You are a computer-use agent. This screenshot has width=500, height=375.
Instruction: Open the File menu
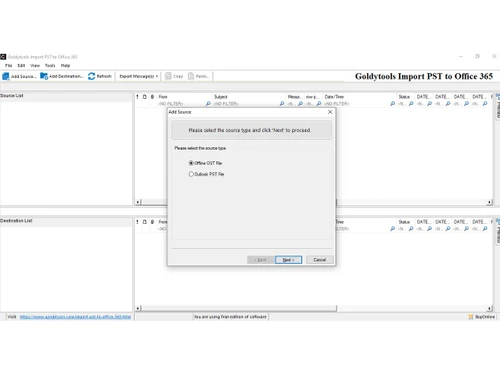pyautogui.click(x=9, y=66)
